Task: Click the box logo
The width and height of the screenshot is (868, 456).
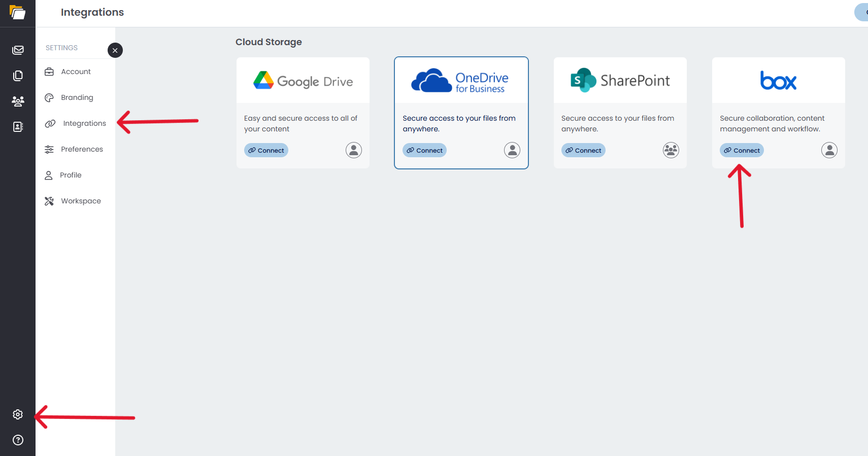Action: point(778,80)
